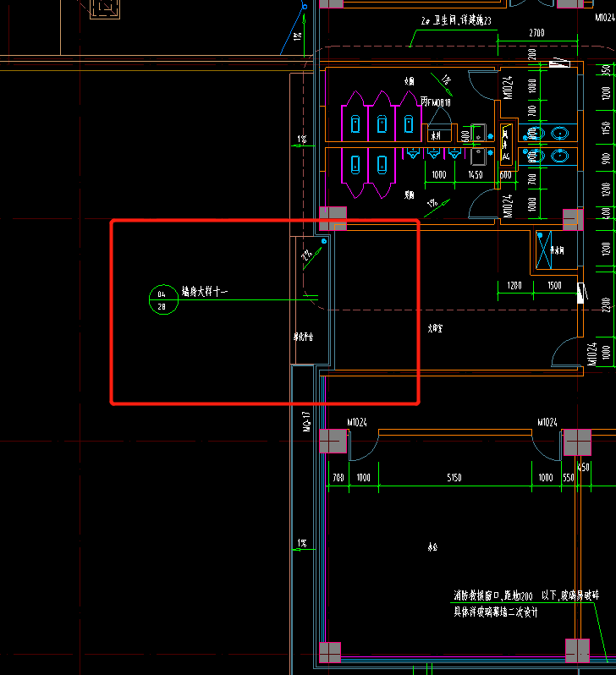Click the vertical 350 dimension at top right
Screen dimensions: 616x675
tap(606, 69)
